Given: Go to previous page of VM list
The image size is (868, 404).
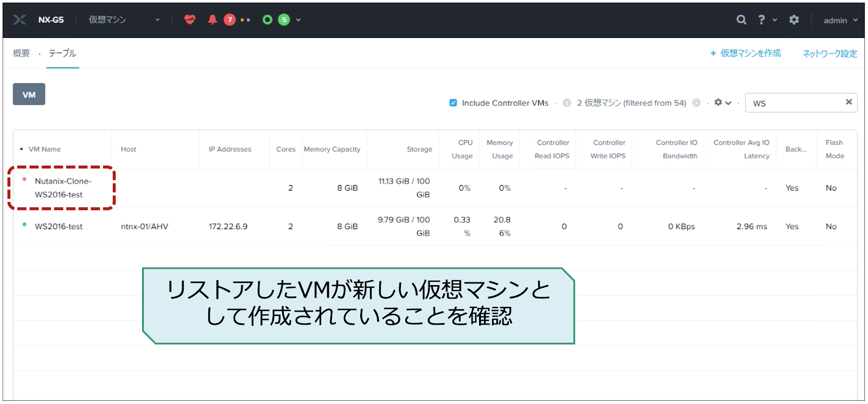Looking at the screenshot, I should (567, 103).
